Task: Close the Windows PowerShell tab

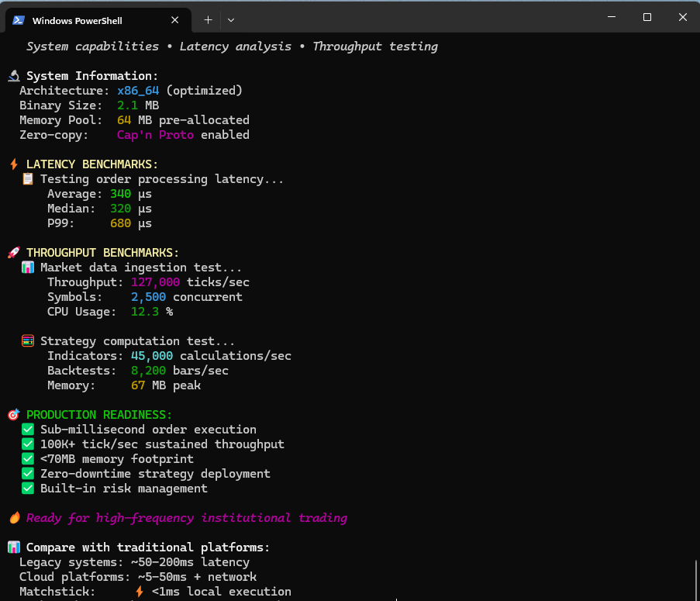Action: point(175,20)
